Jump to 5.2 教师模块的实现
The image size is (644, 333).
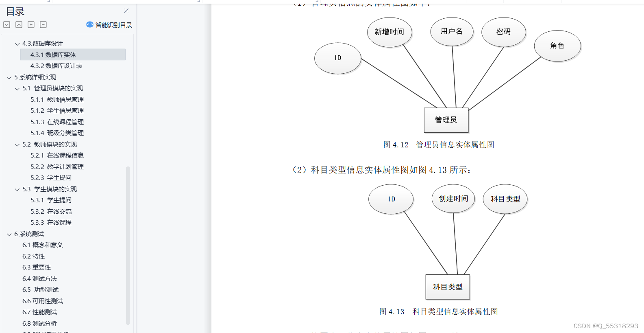point(50,145)
